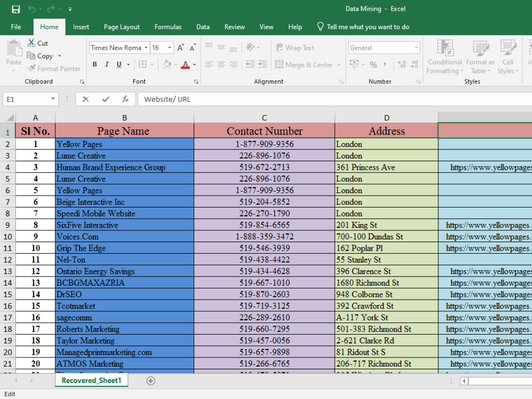Click the Insert Function fx icon

coord(125,99)
